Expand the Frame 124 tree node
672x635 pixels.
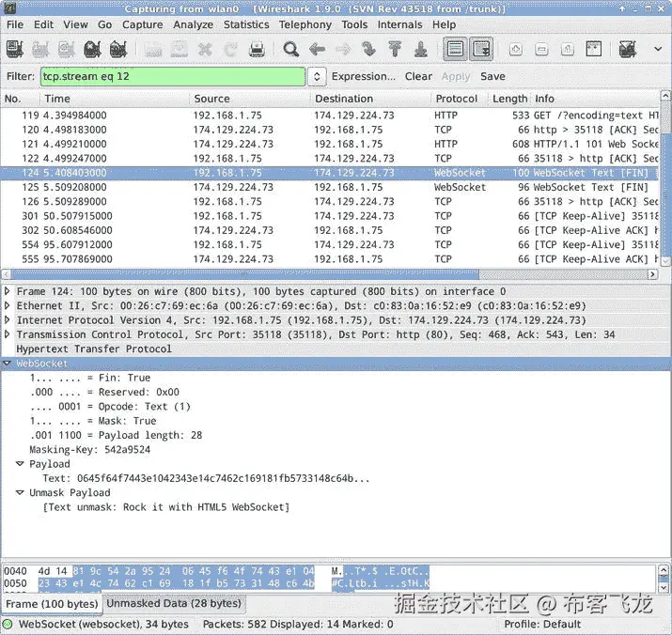coord(7,291)
